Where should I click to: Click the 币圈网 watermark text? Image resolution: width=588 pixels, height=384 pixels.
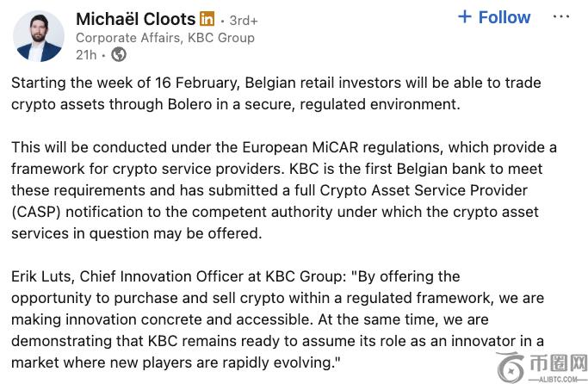pos(557,361)
